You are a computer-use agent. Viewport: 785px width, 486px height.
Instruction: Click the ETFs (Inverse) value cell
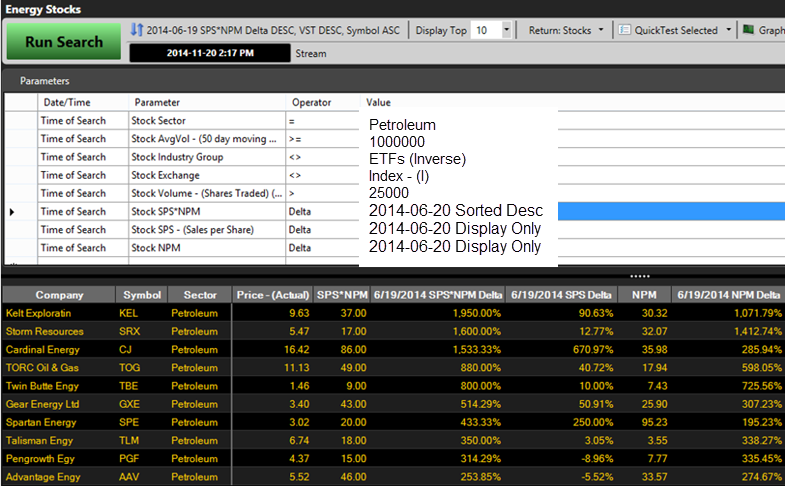(x=417, y=159)
